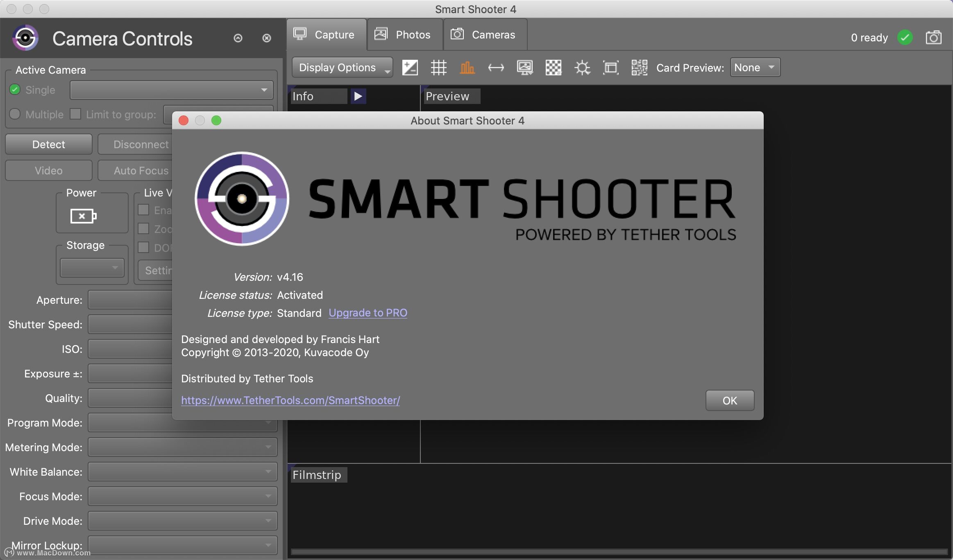Click OK in the About dialog
The width and height of the screenshot is (953, 560).
730,400
